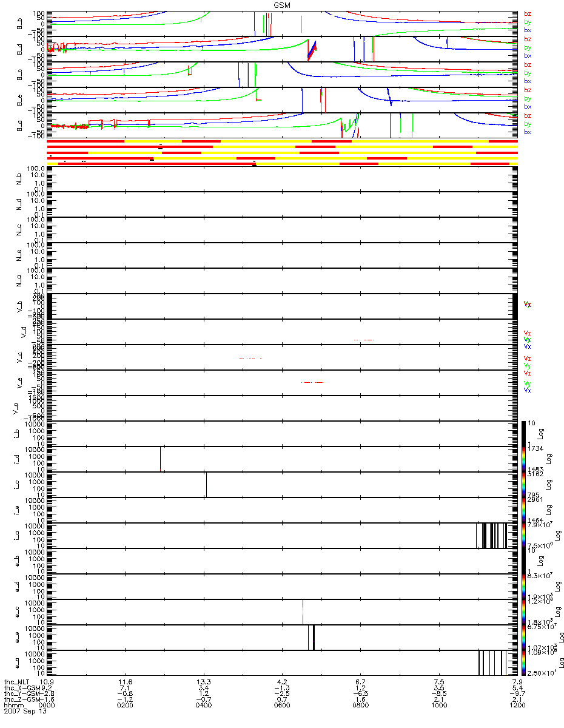Click the 0800 time tick label
Viewport: 564px width, 728px height.
click(360, 706)
